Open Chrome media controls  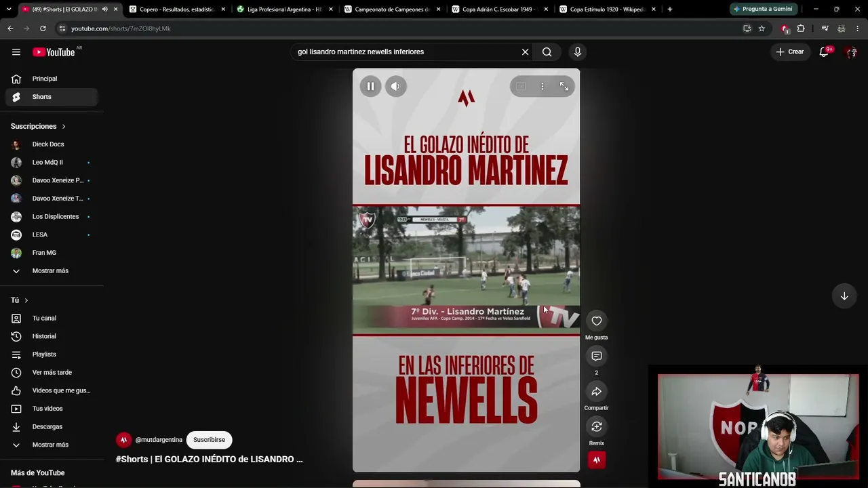coord(825,28)
